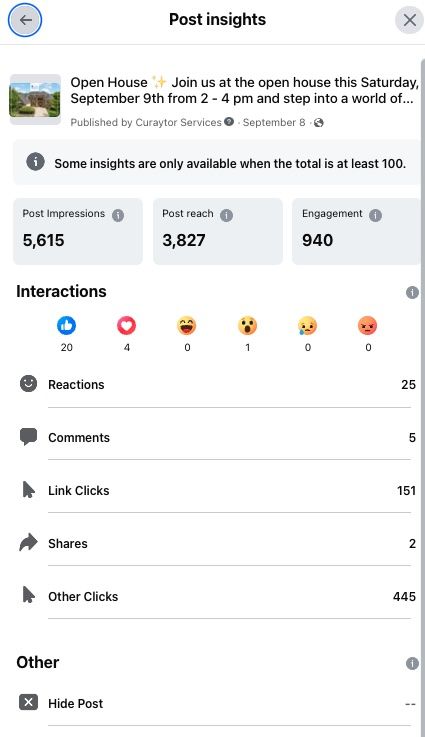Select the Haha reaction icon
Screen dimensions: 425x737
(187, 325)
